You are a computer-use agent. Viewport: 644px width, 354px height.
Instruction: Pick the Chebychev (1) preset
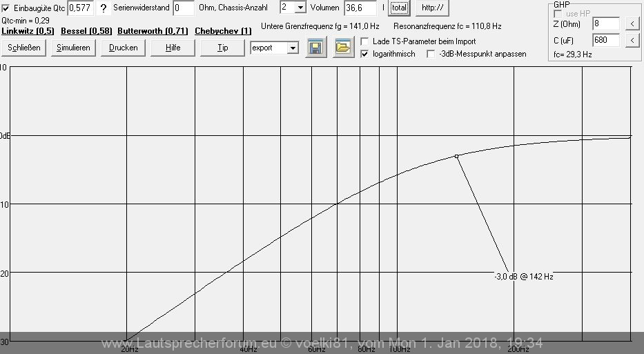[x=223, y=31]
